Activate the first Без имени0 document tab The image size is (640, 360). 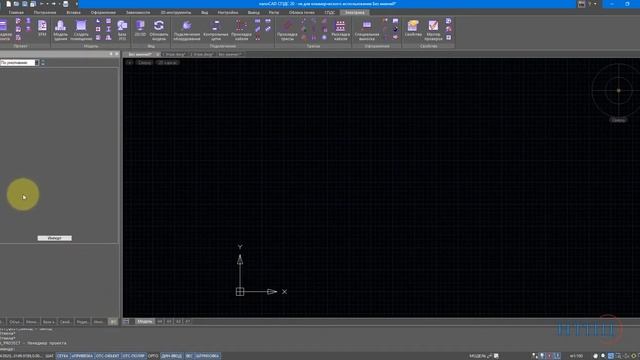(140, 54)
